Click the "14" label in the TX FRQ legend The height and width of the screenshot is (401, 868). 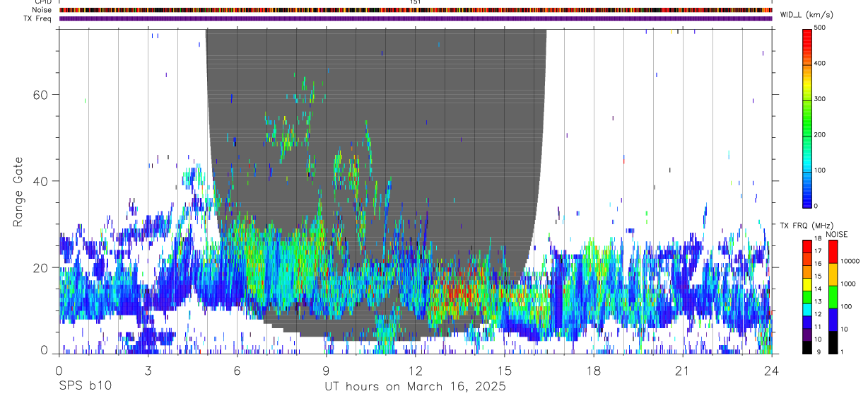tap(818, 289)
